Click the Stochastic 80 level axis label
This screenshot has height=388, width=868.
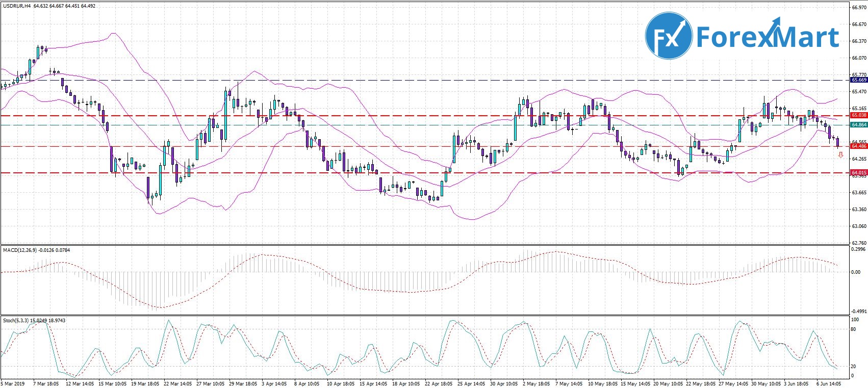853,329
